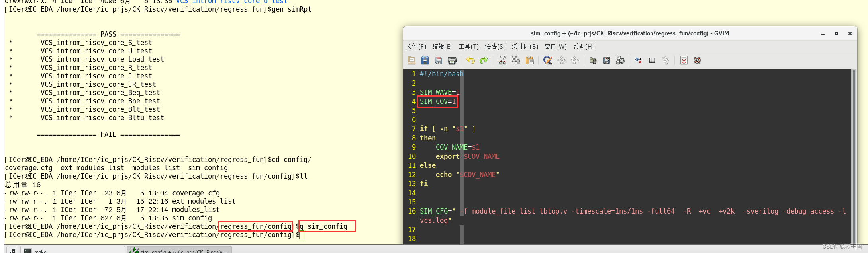The height and width of the screenshot is (253, 868).
Task: Click the Find Previous arrow icon
Action: [x=575, y=60]
